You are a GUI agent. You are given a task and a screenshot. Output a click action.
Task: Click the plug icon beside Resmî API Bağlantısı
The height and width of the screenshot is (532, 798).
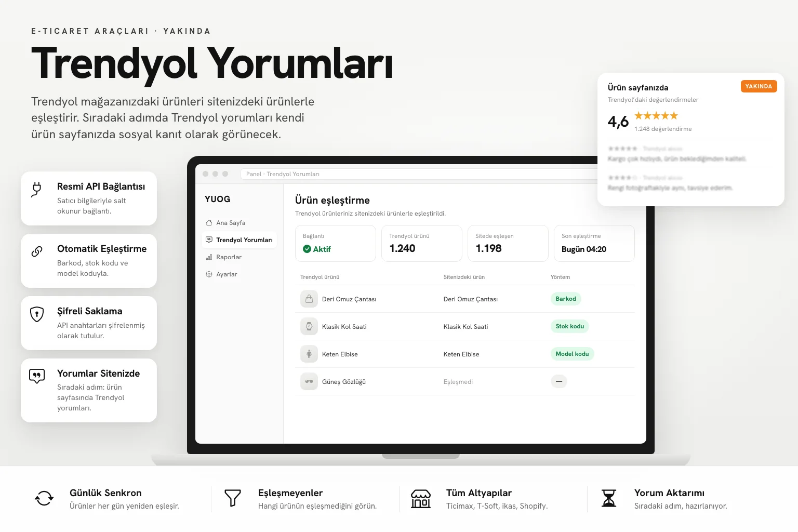tap(36, 189)
